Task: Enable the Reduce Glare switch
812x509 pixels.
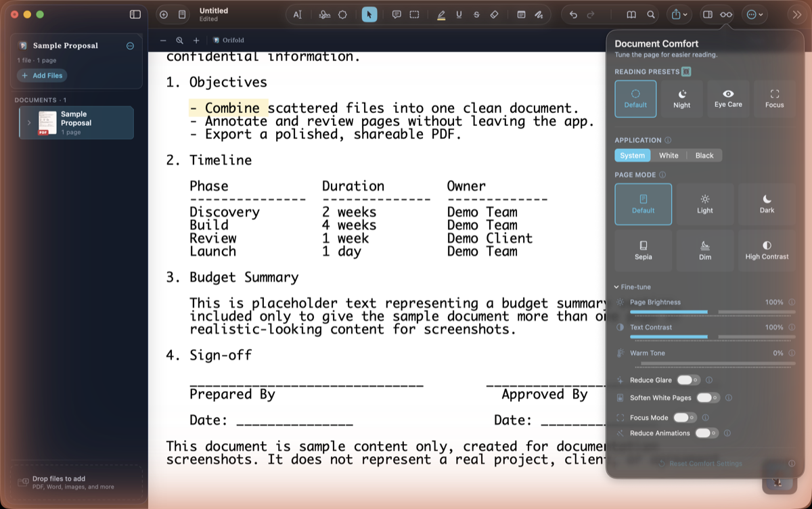Action: tap(689, 380)
